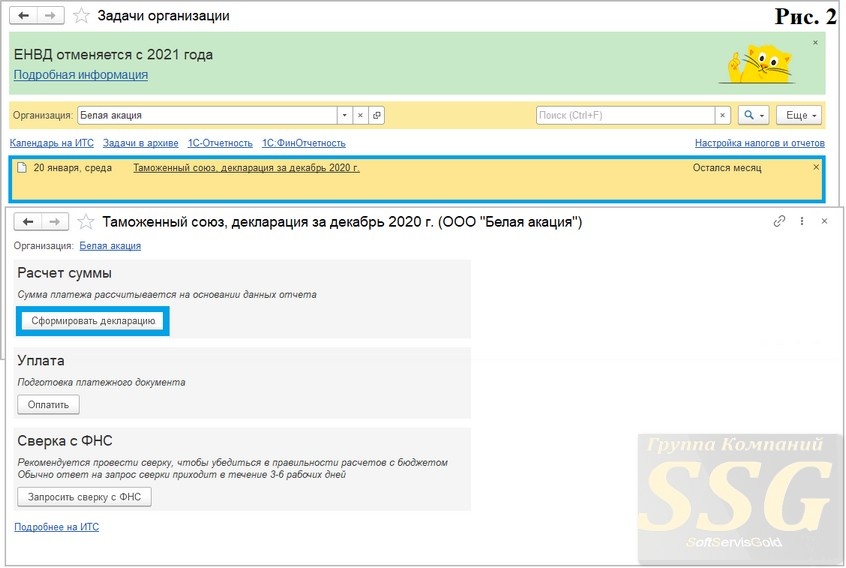846x568 pixels.
Task: Open Подробнее на ИТС link
Action: (x=57, y=527)
